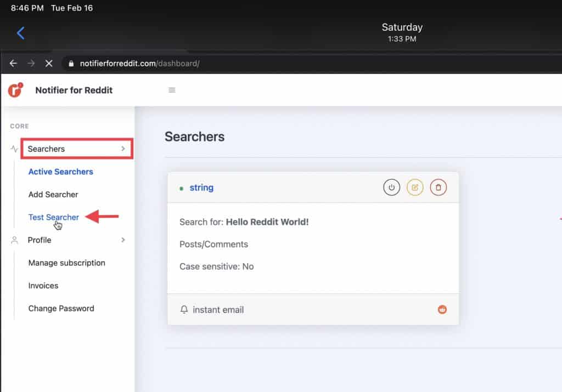Open Invoices in the sidebar
The height and width of the screenshot is (392, 562).
[x=43, y=286]
